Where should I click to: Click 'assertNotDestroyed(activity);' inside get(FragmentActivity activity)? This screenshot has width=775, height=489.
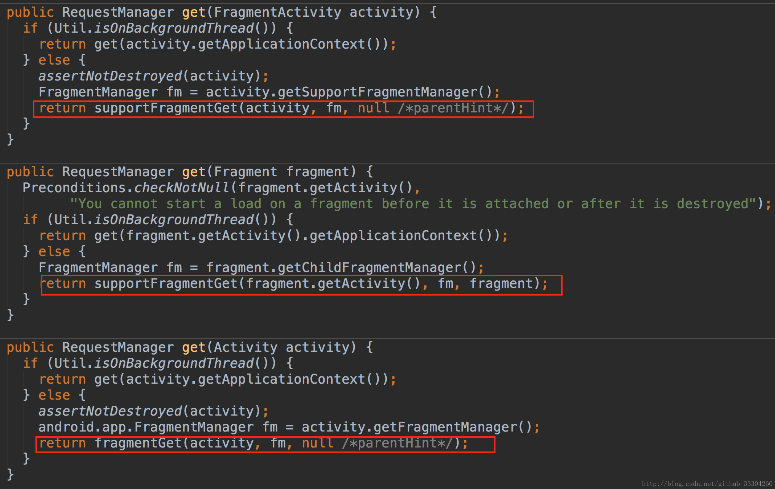(x=153, y=76)
